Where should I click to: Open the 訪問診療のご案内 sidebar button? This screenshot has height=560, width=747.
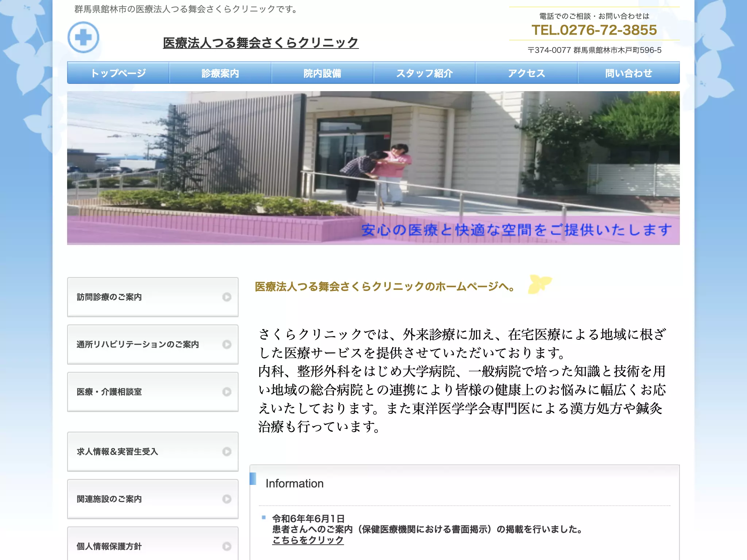(x=153, y=297)
